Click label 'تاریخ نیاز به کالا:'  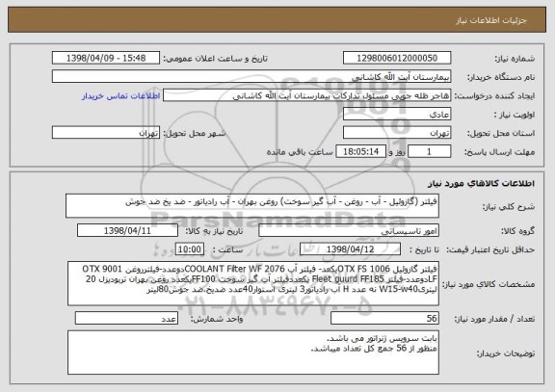(x=214, y=231)
